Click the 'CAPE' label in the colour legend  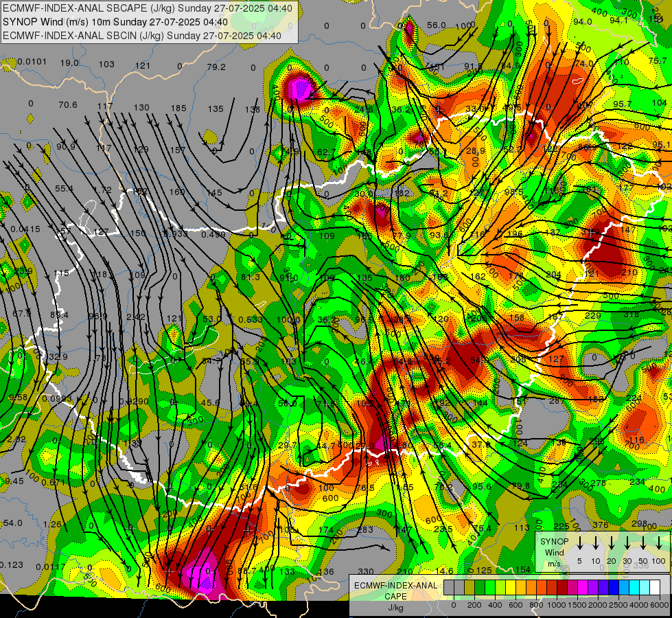(395, 597)
